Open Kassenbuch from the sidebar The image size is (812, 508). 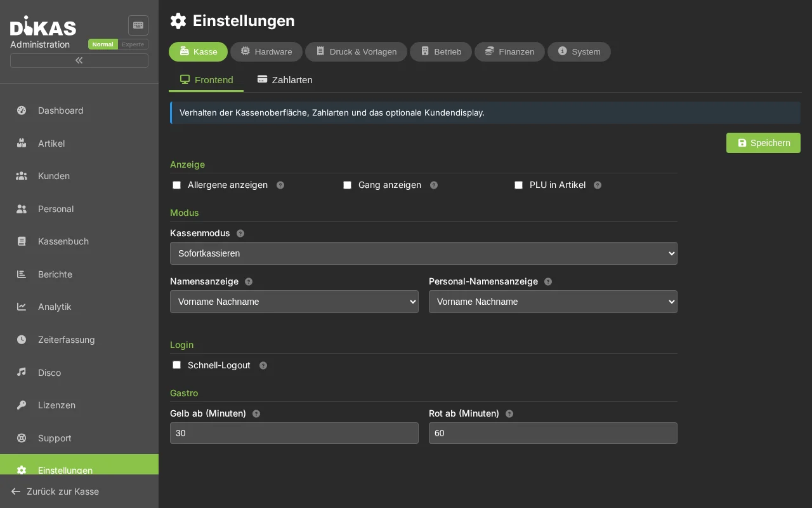79,241
